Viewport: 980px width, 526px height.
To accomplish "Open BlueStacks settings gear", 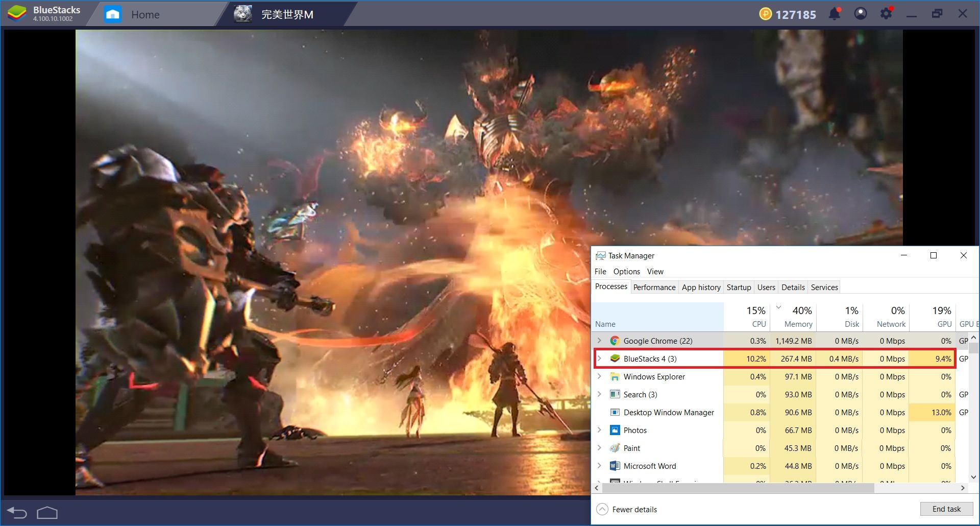I will pos(886,13).
